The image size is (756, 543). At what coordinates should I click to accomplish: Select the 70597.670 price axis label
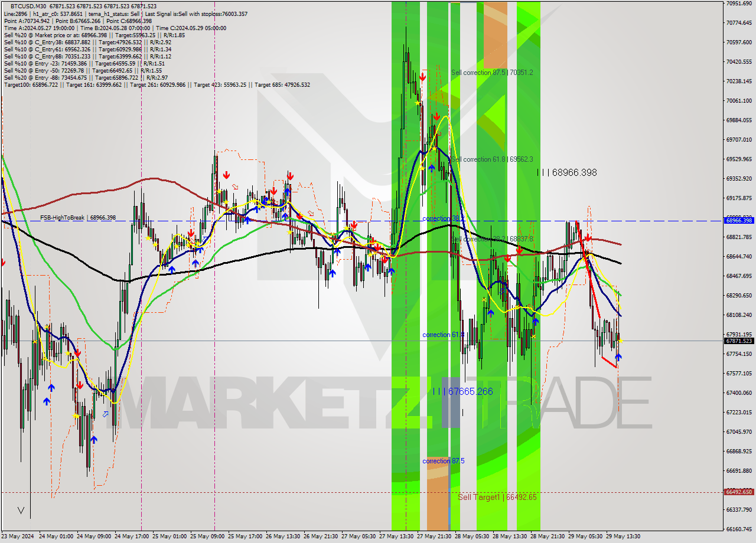(739, 42)
